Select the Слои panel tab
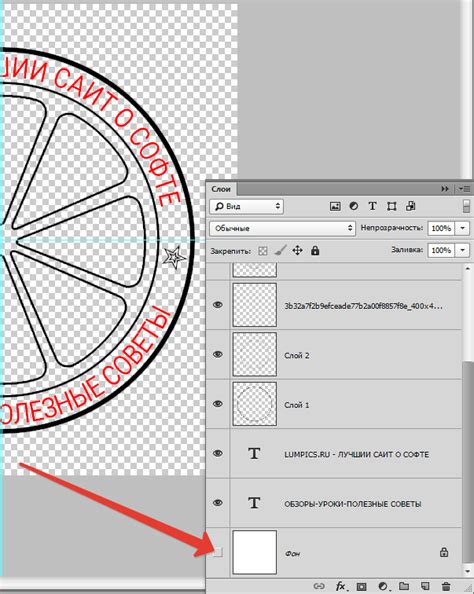The image size is (474, 594). coord(221,189)
